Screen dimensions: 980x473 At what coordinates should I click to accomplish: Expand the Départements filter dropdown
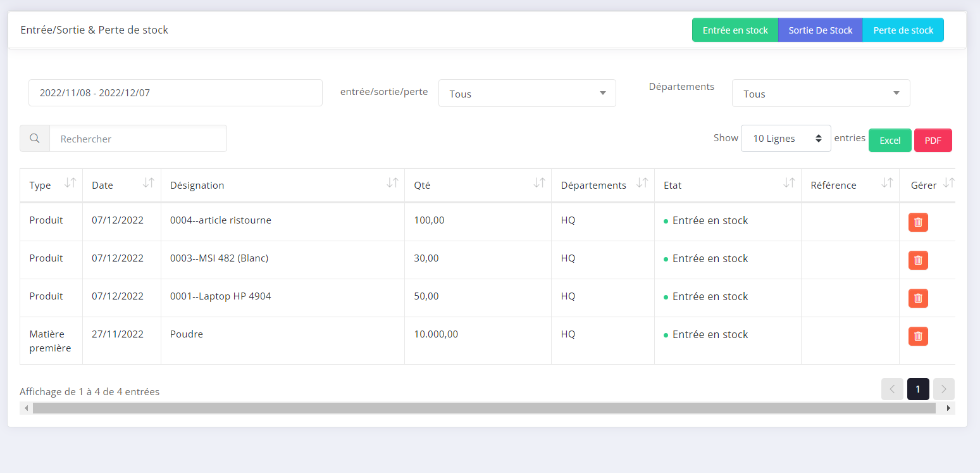pyautogui.click(x=821, y=94)
